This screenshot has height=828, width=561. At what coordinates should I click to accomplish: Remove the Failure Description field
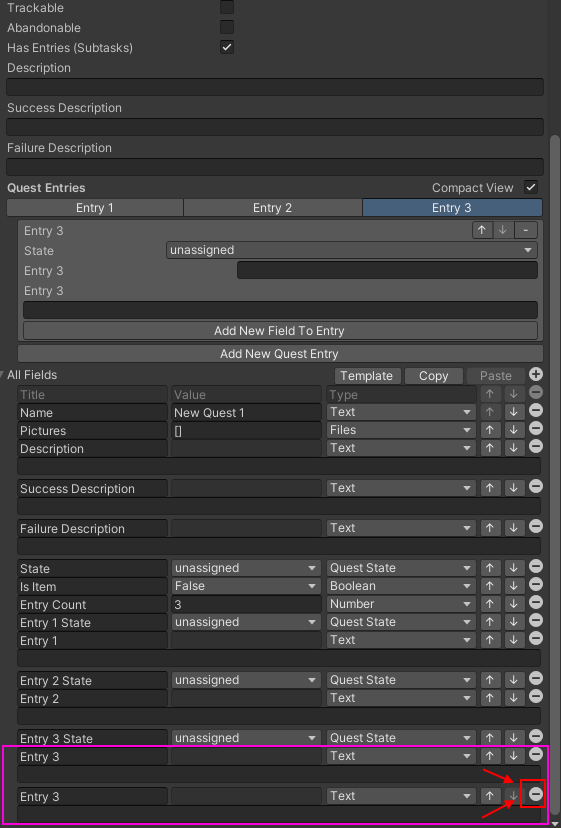tap(536, 526)
